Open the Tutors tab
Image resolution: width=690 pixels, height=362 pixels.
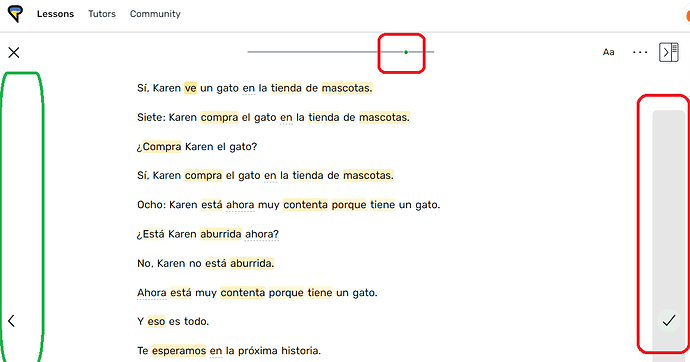tap(102, 14)
